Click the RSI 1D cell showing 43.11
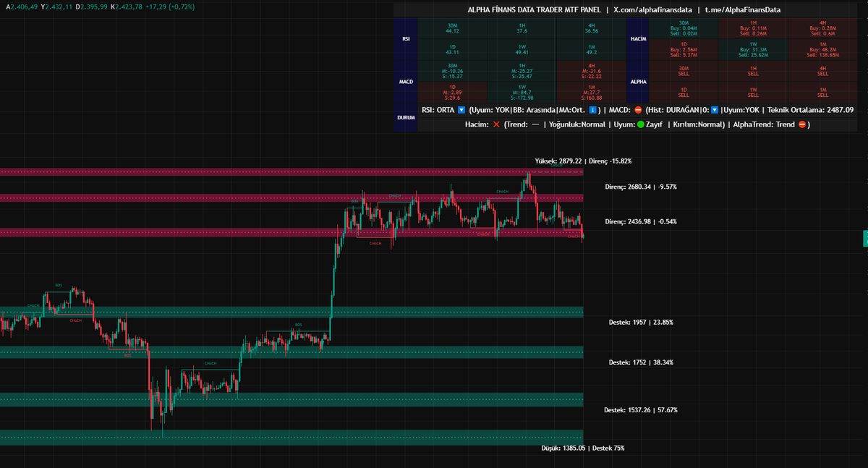This screenshot has width=868, height=468. pos(453,49)
